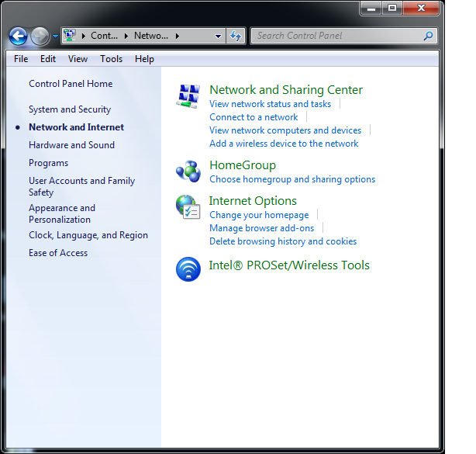Click 'Delete browsing history and cookies' link
Image resolution: width=476 pixels, height=454 pixels.
point(283,241)
